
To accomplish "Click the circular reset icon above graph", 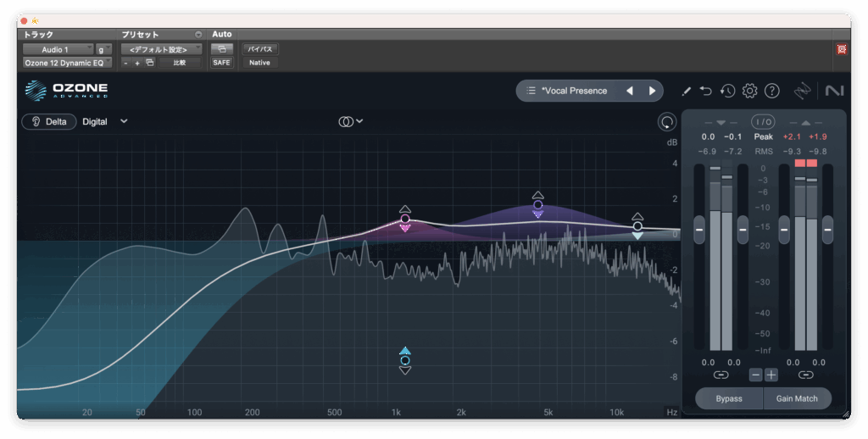I will click(667, 122).
